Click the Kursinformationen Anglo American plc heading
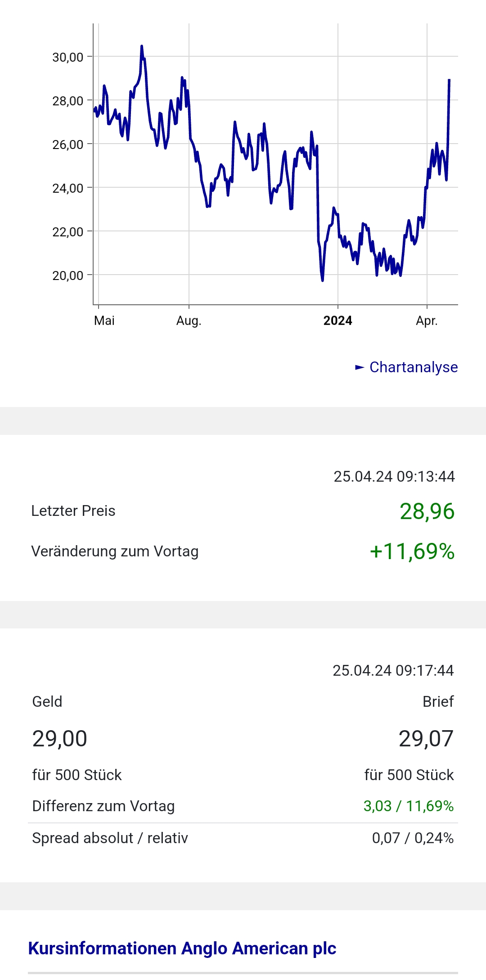The height and width of the screenshot is (980, 486). (x=182, y=948)
